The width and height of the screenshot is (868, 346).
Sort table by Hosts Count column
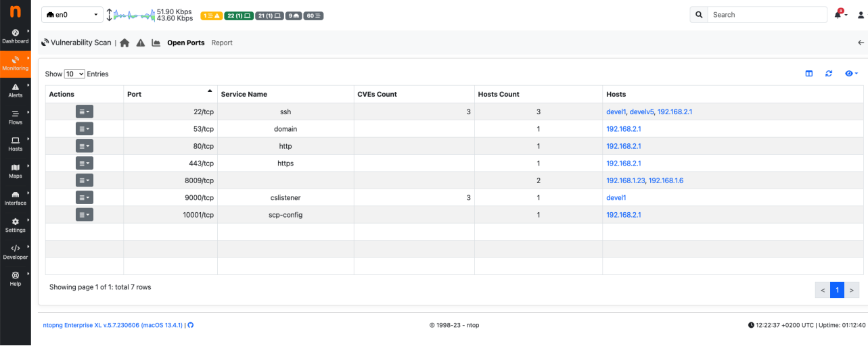click(539, 94)
